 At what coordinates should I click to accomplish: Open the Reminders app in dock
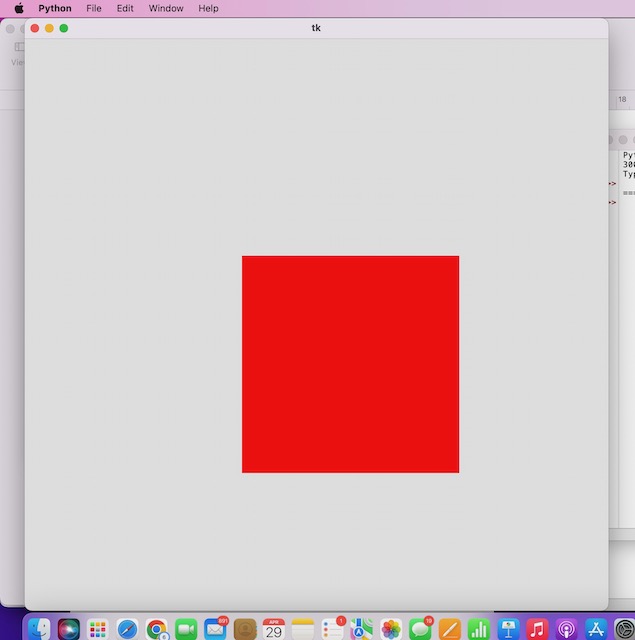(332, 629)
